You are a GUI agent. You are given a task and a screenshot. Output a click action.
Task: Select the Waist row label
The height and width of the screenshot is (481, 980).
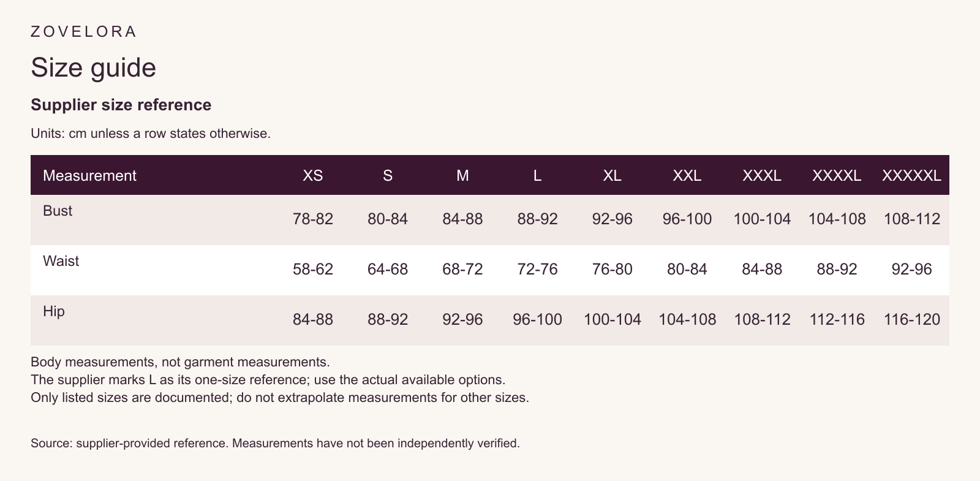[x=61, y=261]
